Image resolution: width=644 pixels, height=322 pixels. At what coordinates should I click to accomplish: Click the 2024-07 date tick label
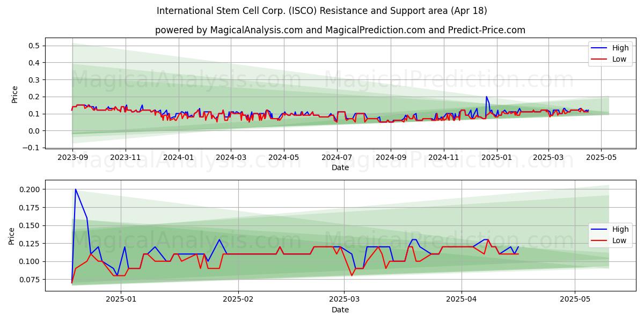coord(336,158)
